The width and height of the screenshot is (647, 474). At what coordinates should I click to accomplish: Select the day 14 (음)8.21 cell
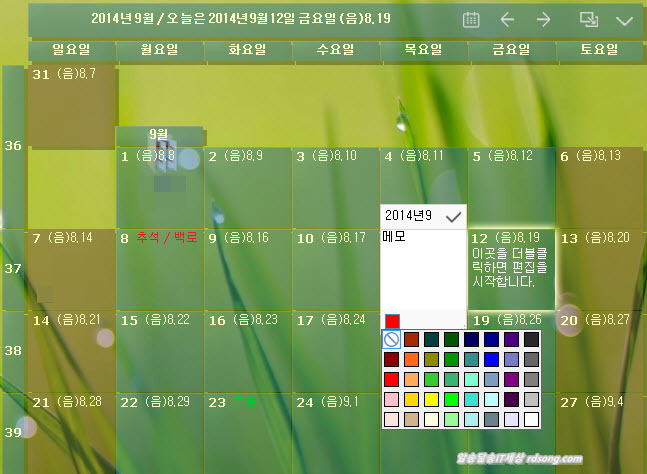72,351
